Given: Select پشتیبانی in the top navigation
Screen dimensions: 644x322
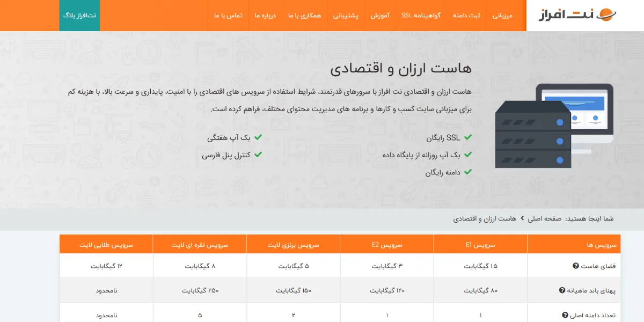Looking at the screenshot, I should point(346,16).
